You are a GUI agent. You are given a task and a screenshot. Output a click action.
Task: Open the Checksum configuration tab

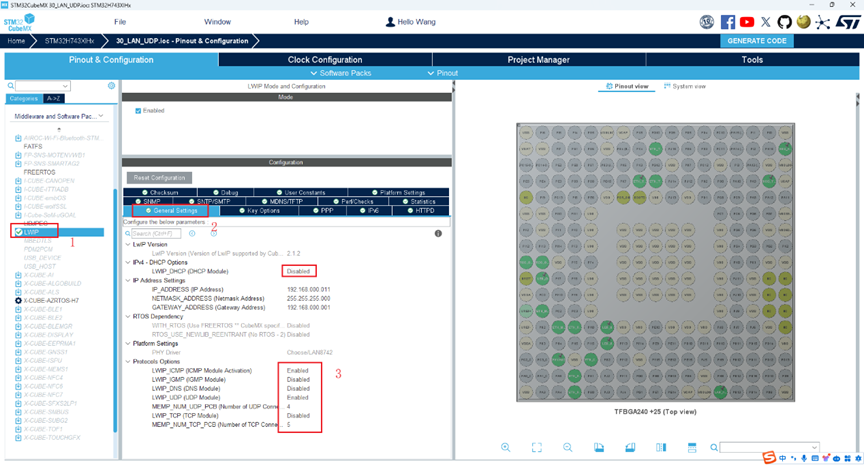coord(160,192)
